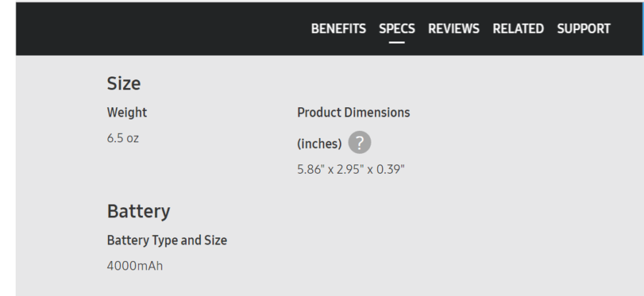
Task: Click the Battery Type and Size label
Action: [x=167, y=240]
